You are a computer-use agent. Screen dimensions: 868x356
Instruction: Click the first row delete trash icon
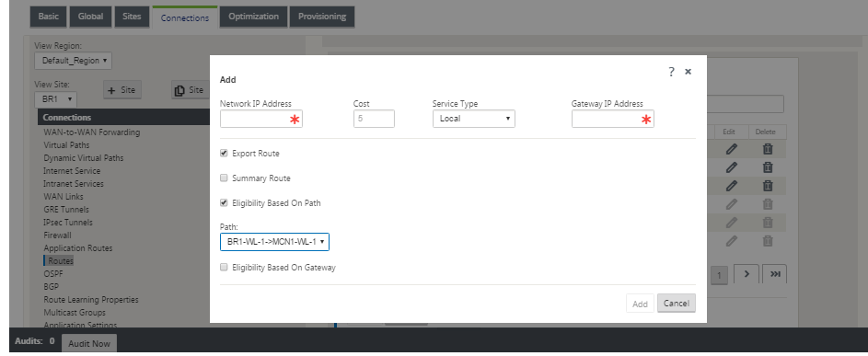click(768, 148)
